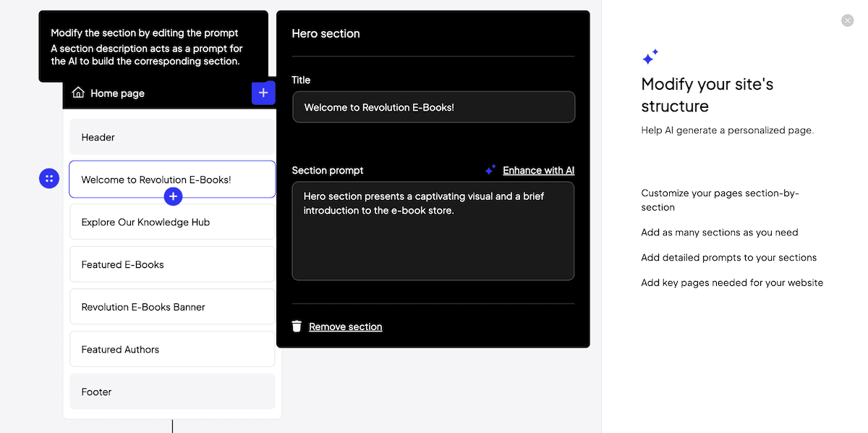Click the Remove section link
868x433 pixels.
(346, 327)
